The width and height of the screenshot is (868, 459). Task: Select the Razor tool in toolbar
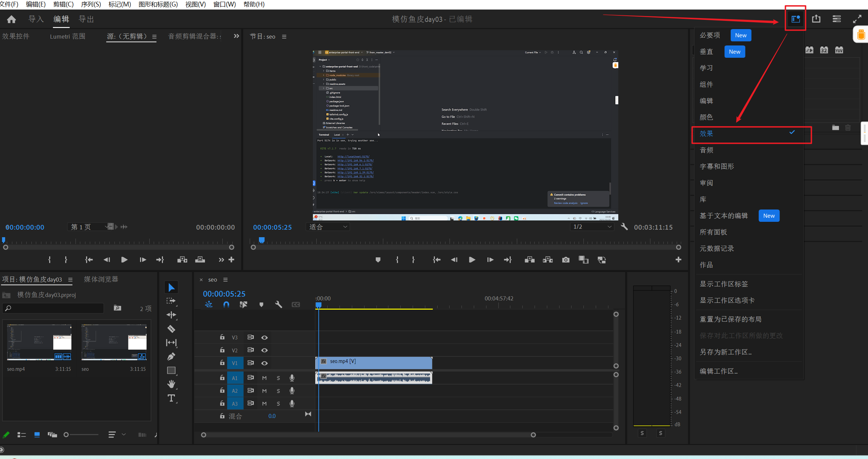coord(171,329)
